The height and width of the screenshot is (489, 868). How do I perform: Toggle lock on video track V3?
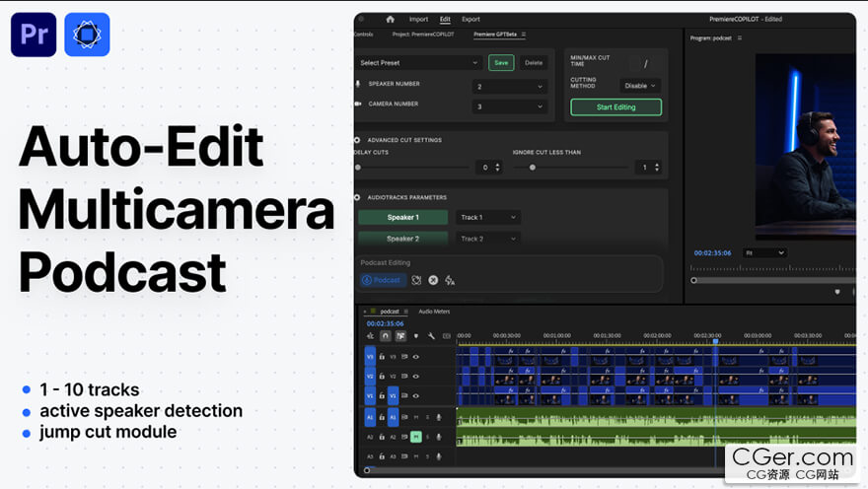coord(382,356)
